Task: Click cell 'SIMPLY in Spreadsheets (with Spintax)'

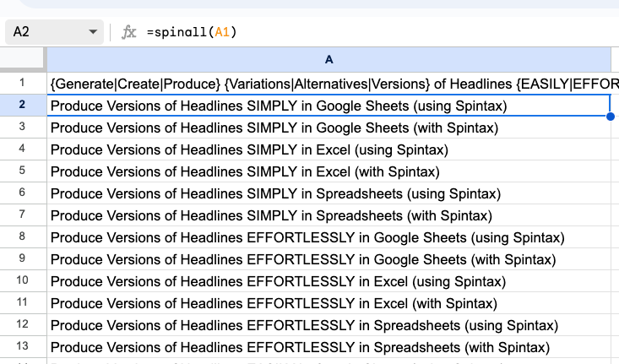Action: click(x=329, y=215)
